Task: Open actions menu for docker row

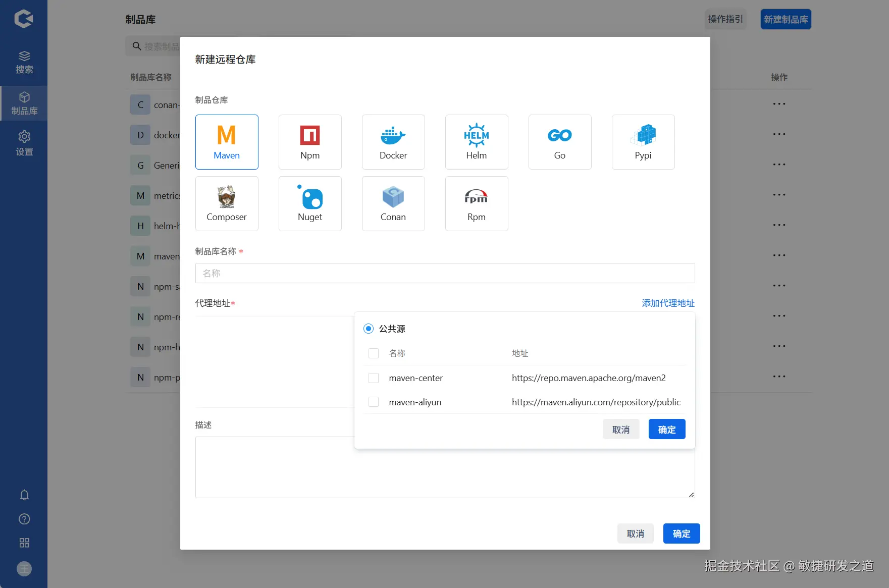Action: (779, 135)
